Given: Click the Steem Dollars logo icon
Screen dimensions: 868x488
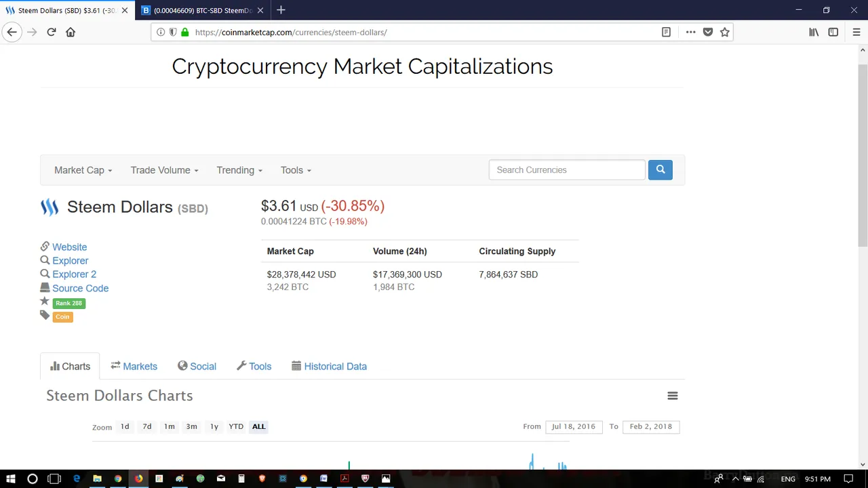Looking at the screenshot, I should point(50,207).
